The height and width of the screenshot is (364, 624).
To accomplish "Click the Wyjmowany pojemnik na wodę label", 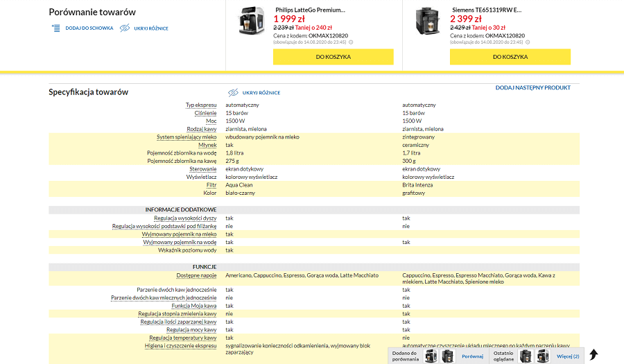I will (x=180, y=242).
